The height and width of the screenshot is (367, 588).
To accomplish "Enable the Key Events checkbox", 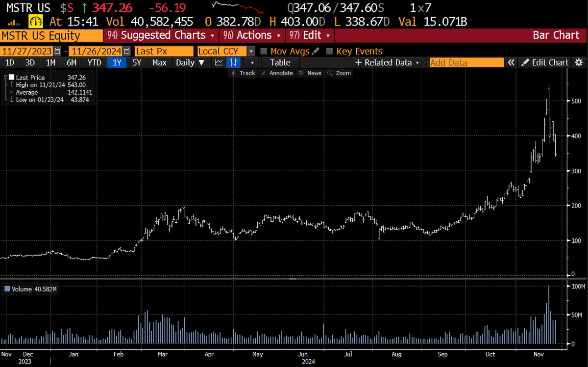I will pyautogui.click(x=329, y=52).
